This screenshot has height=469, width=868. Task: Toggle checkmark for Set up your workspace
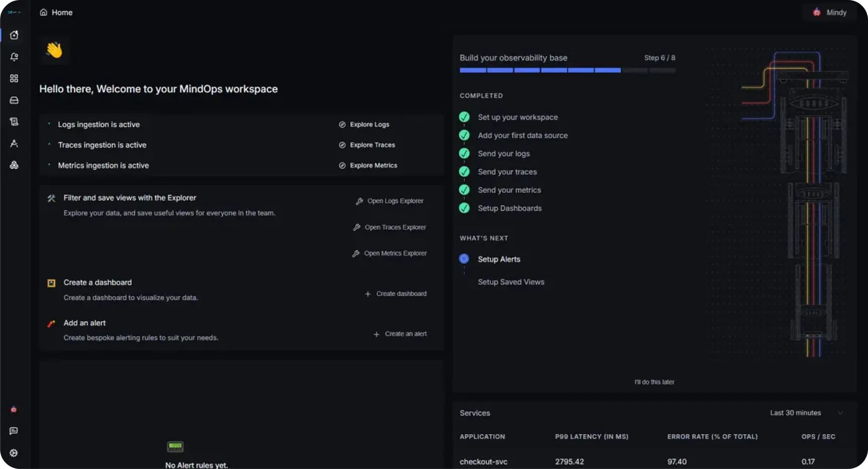click(x=464, y=117)
